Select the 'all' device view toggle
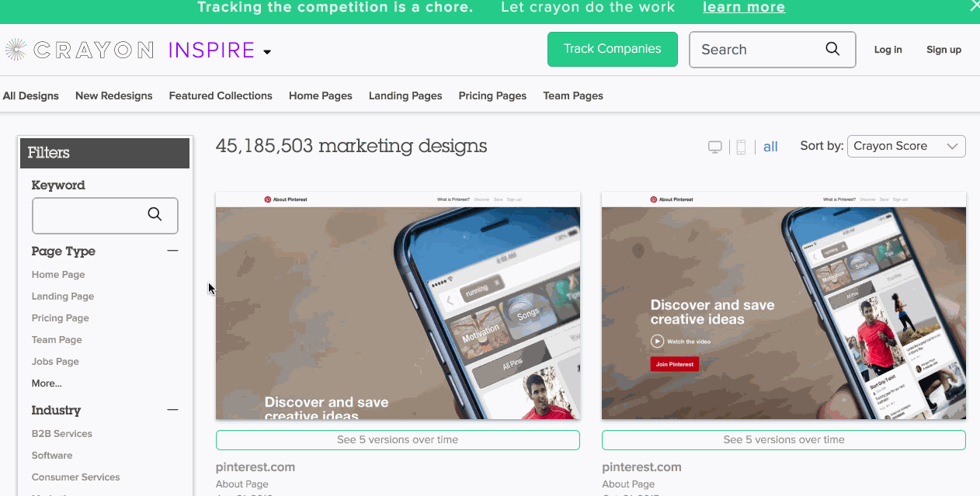This screenshot has width=980, height=496. pyautogui.click(x=770, y=147)
